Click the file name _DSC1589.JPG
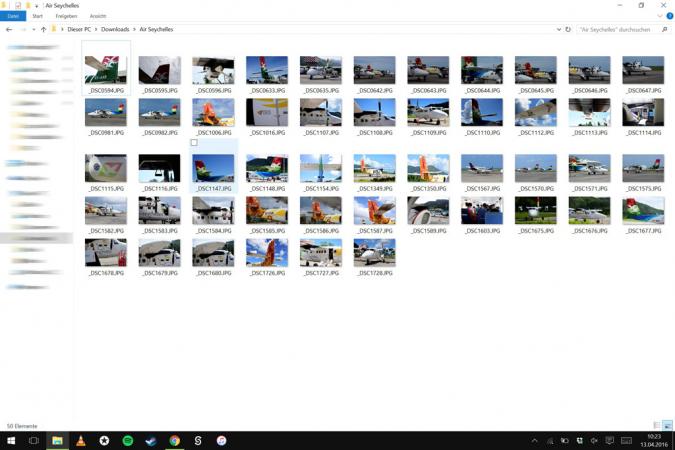 pos(428,231)
